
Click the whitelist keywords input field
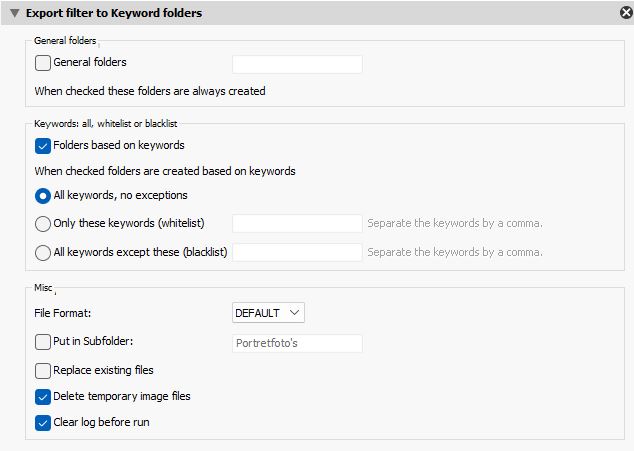click(x=297, y=224)
